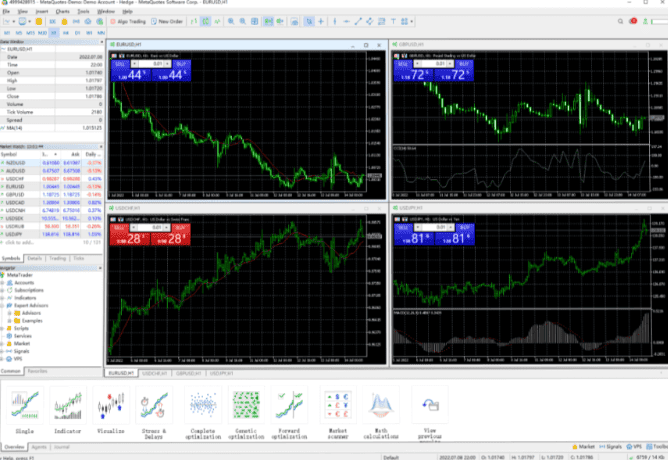Open Market link in the status bar
668x460 pixels.
(583, 446)
